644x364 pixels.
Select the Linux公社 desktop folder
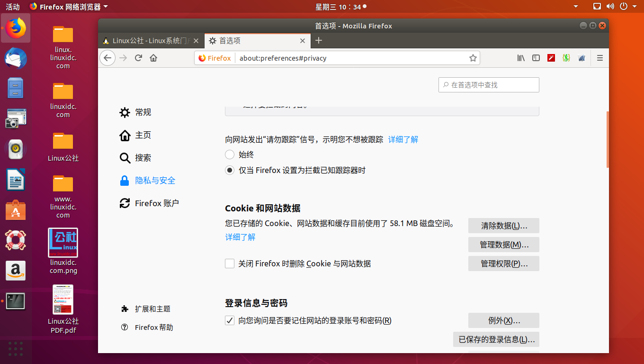(x=63, y=147)
